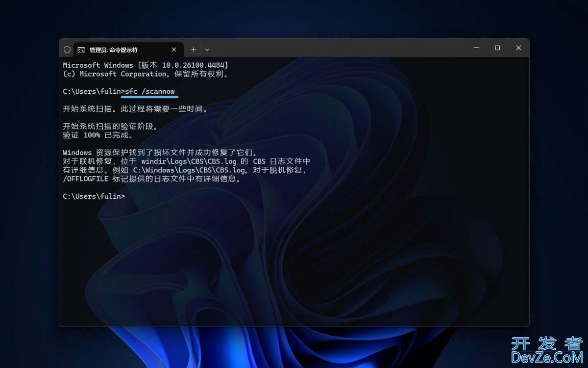Expand the new tab profile dropdown

[207, 50]
